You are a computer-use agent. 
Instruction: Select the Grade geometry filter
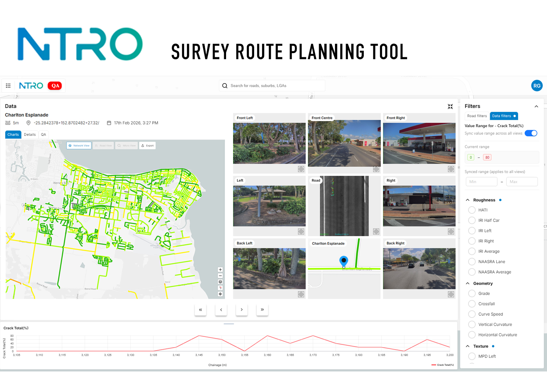tap(472, 293)
